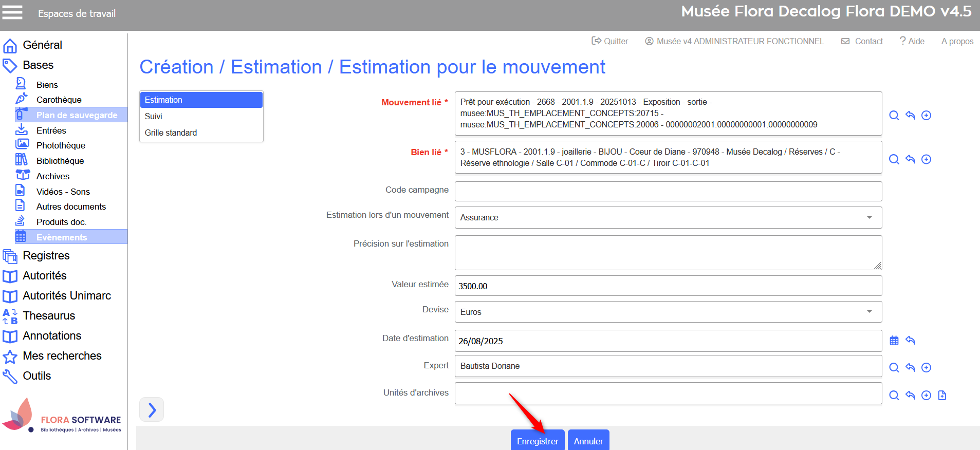This screenshot has height=450, width=980.
Task: Open the Estimation lors d'un mouvement dropdown
Action: [668, 217]
